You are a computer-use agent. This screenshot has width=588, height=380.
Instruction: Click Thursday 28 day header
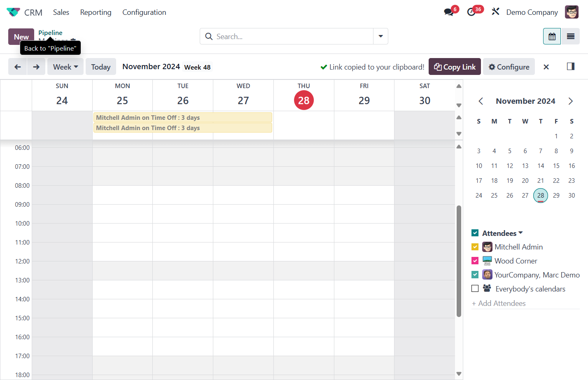coord(304,96)
